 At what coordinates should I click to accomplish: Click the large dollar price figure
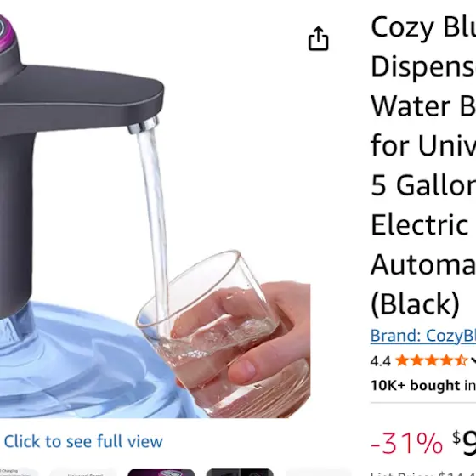(x=464, y=443)
